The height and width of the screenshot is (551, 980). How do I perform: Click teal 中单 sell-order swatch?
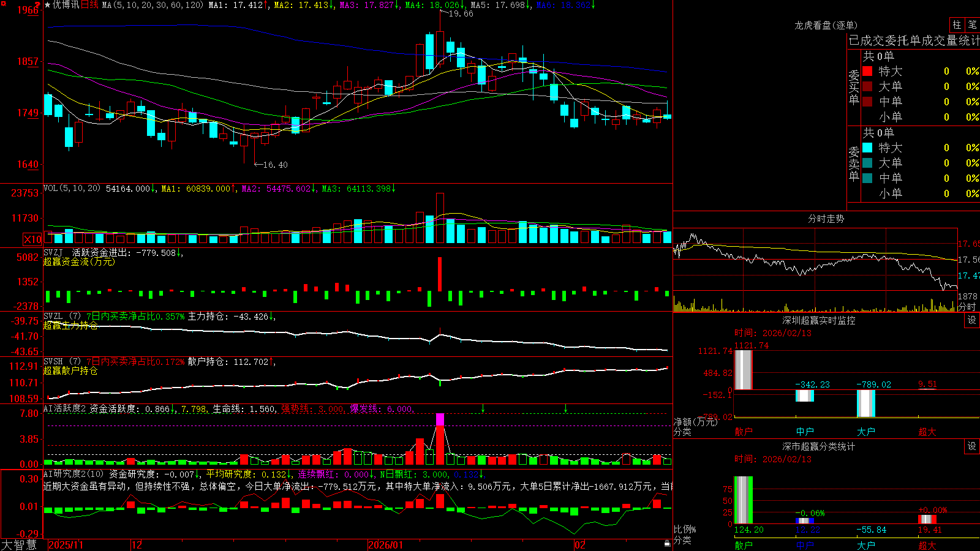(867, 178)
